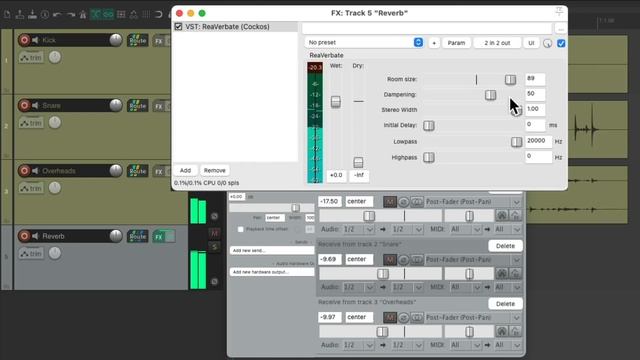Arm the Snare track for recording
Image resolution: width=640 pixels, height=360 pixels.
[x=24, y=105]
